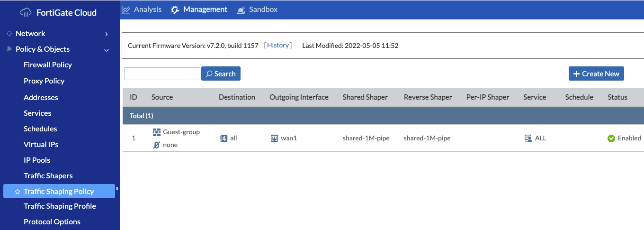
Task: Click the Reverse Shaper column header
Action: (428, 97)
